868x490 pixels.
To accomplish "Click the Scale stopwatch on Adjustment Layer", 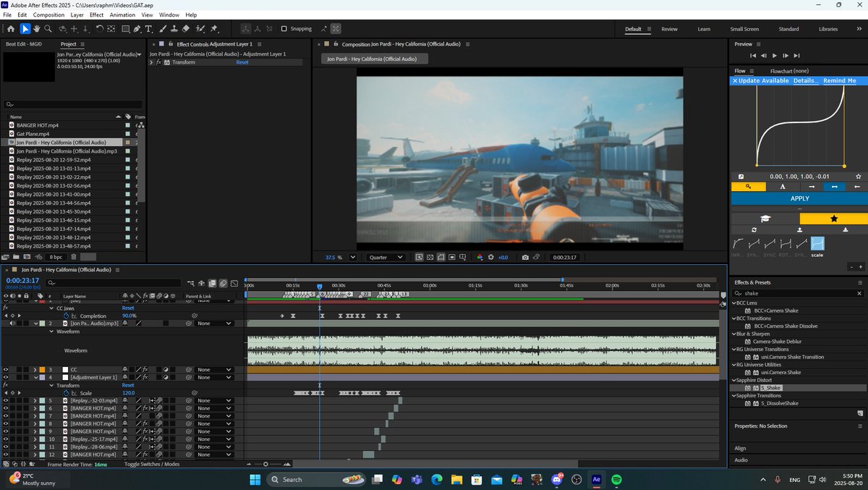I will [x=66, y=393].
